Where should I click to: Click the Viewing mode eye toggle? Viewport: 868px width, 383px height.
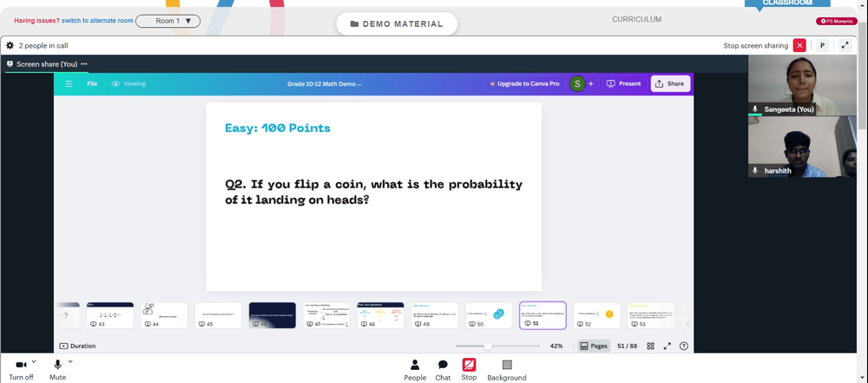point(128,83)
